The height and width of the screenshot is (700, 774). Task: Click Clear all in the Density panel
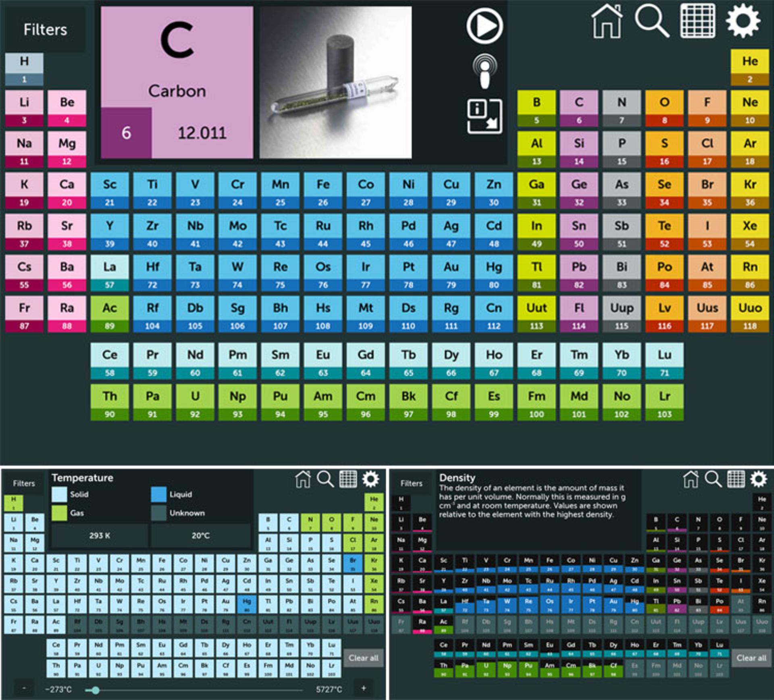coord(751,658)
